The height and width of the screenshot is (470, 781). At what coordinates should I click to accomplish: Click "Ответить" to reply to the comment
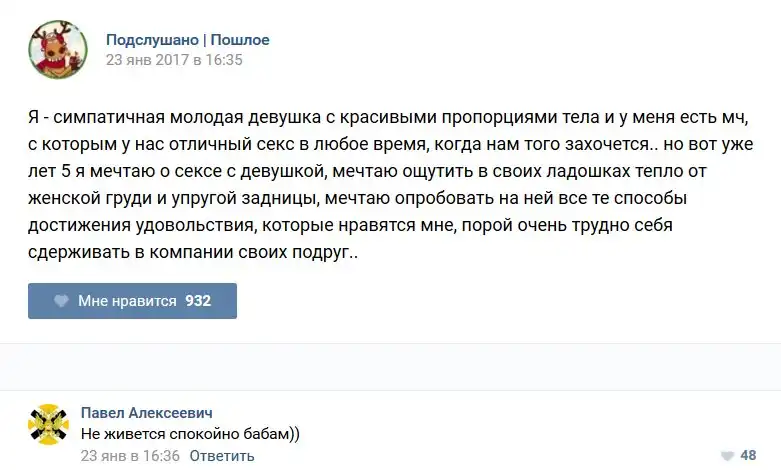click(x=222, y=456)
